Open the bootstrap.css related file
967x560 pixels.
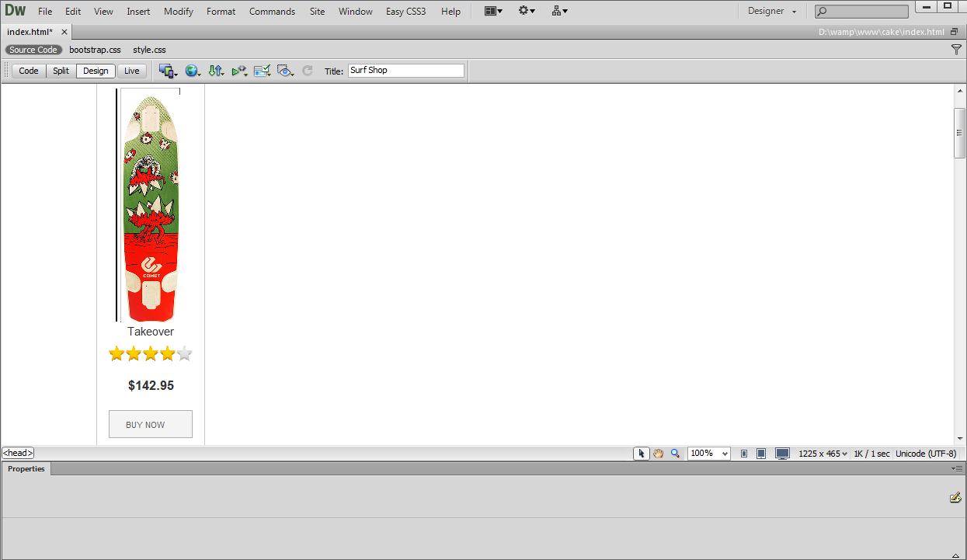point(95,50)
